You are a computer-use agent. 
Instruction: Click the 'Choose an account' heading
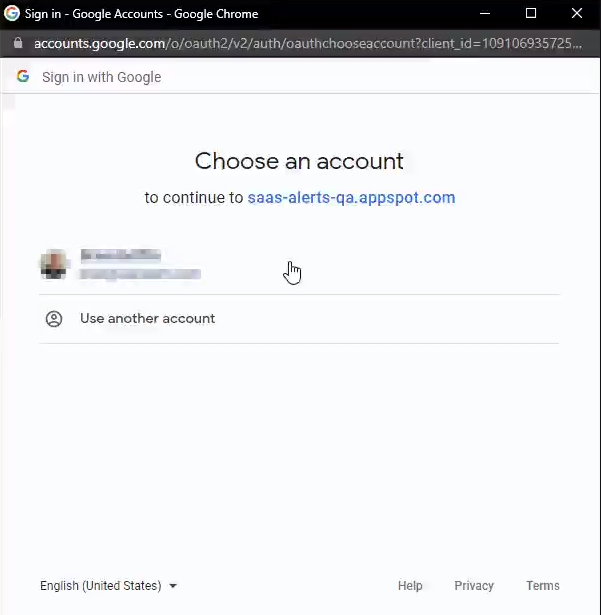point(299,161)
